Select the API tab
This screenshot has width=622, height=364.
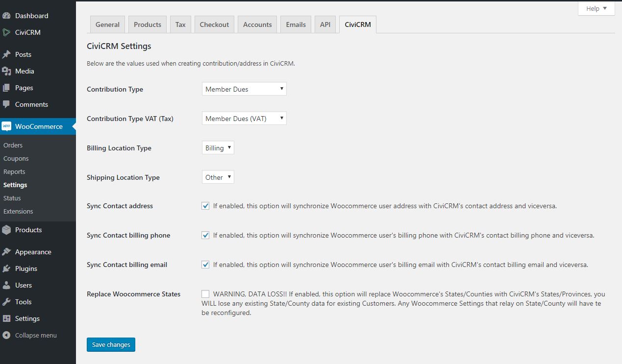point(325,24)
